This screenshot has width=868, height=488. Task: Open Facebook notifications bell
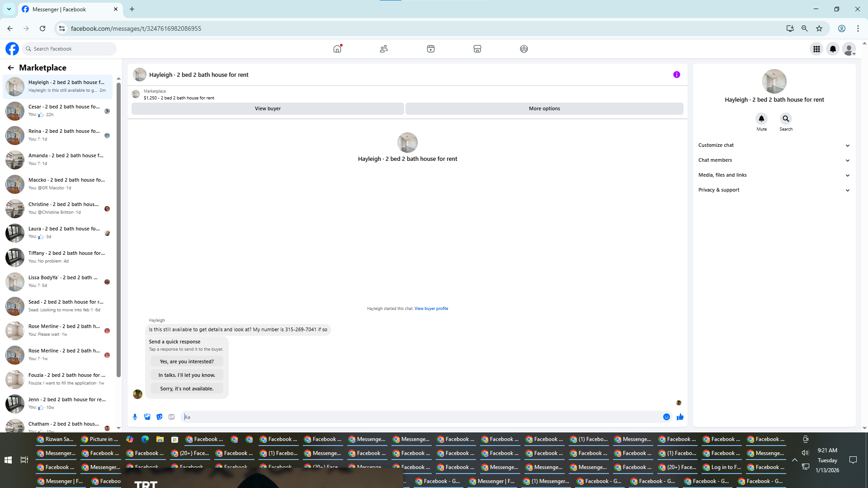833,49
